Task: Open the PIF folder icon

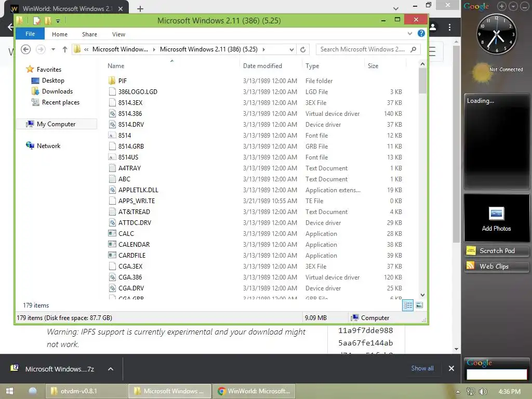Action: pos(112,81)
